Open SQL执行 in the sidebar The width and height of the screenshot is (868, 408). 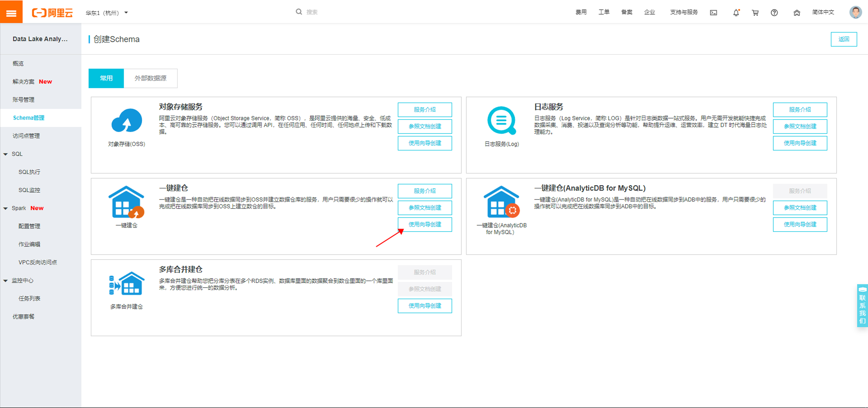point(29,172)
